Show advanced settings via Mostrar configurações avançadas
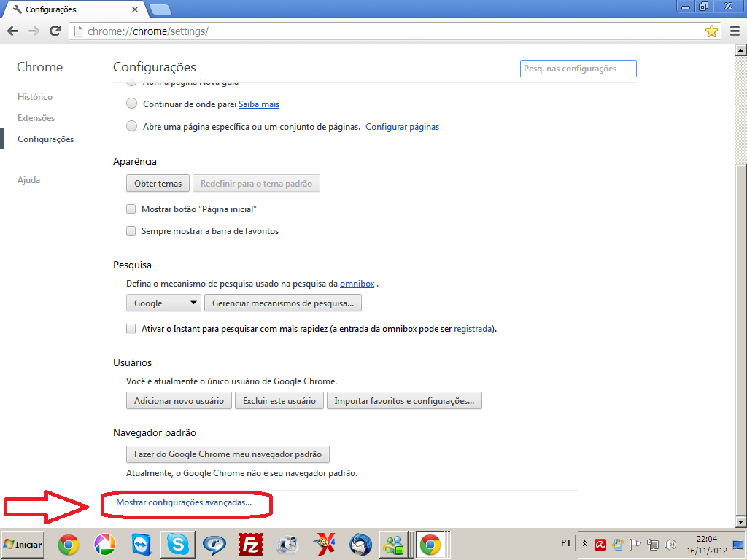Viewport: 747px width, 560px height. [184, 502]
